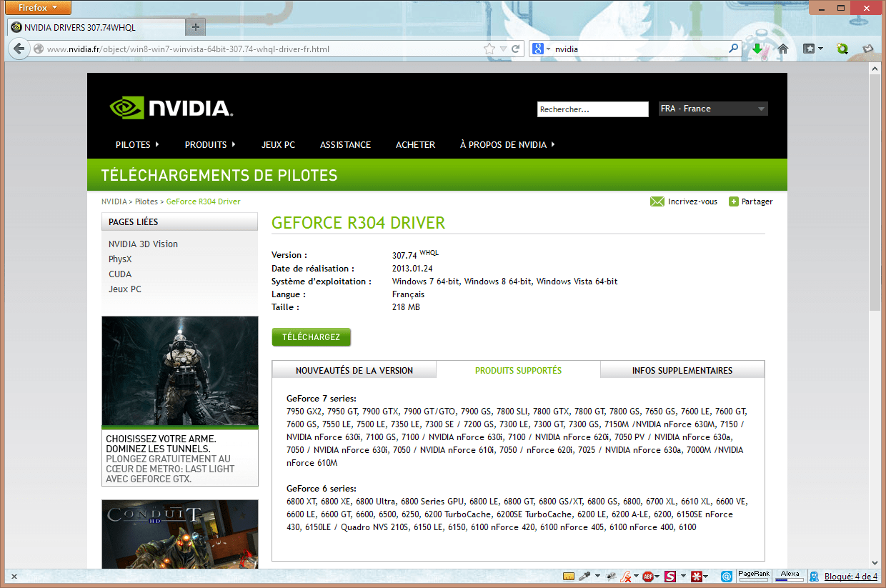886x588 pixels.
Task: Open the JEUX PC menu item
Action: point(278,144)
